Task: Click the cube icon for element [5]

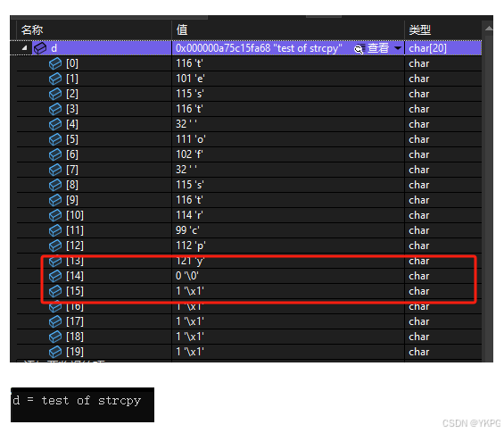Action: coord(55,139)
